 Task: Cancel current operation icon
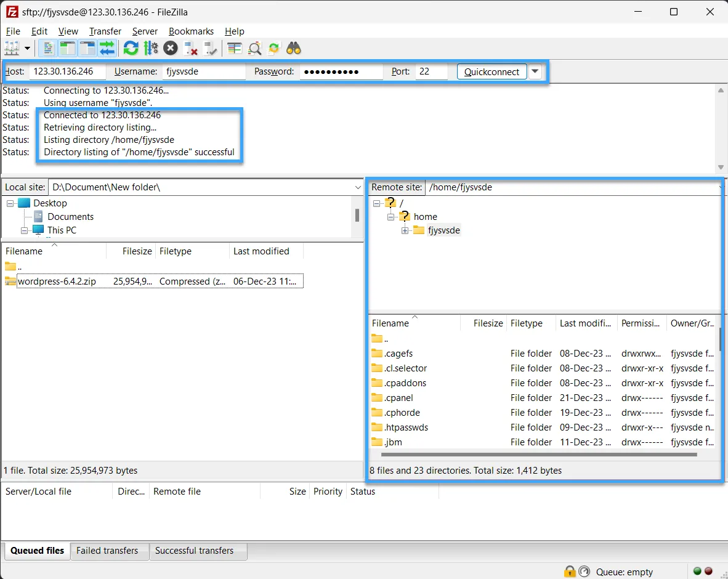click(x=171, y=48)
